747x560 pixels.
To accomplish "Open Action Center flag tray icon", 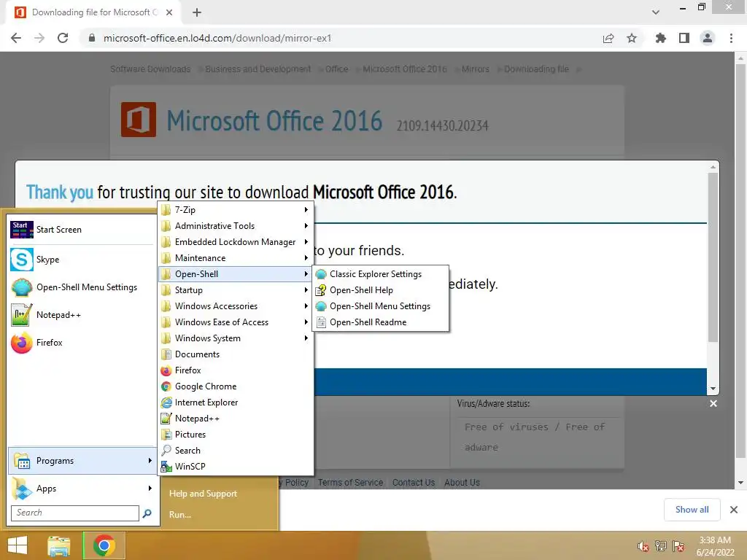I will point(678,546).
